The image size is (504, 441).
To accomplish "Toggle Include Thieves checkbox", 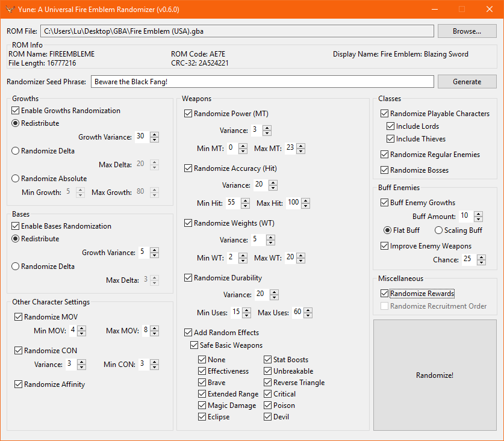I will (391, 139).
